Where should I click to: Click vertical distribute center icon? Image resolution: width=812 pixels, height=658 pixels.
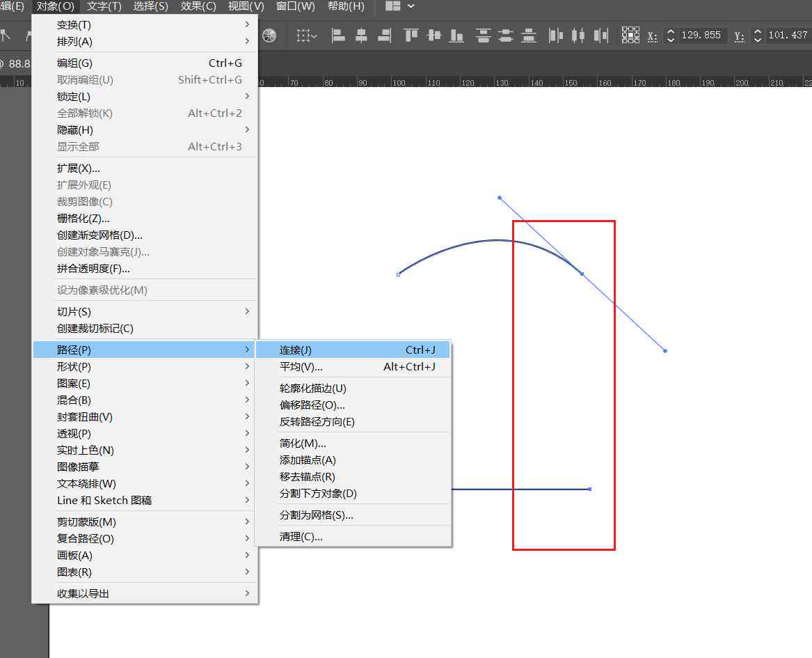click(506, 36)
